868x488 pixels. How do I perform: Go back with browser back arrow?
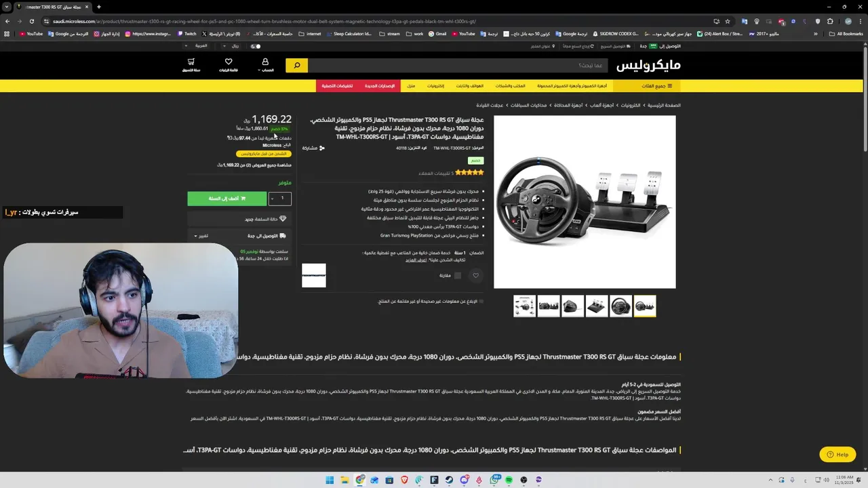[x=7, y=21]
